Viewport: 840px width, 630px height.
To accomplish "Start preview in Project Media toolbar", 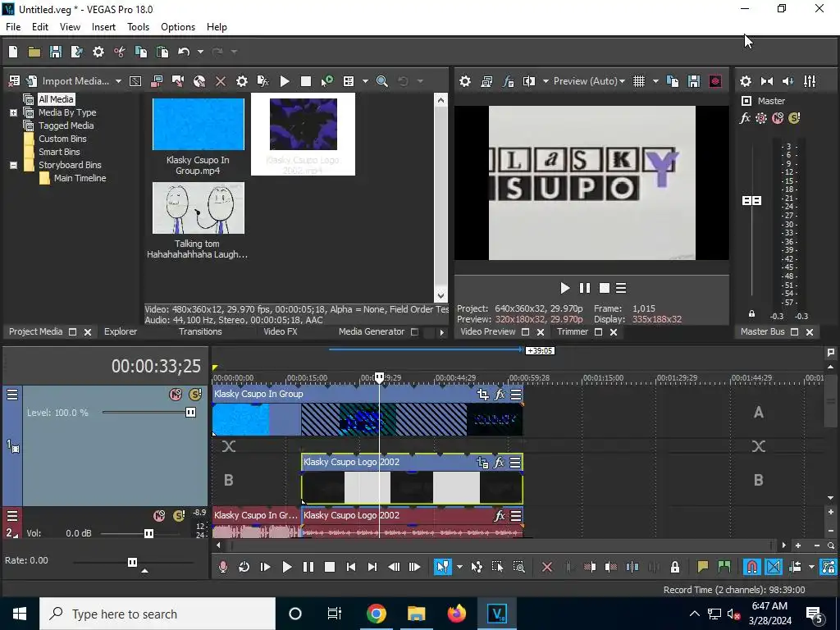I will click(285, 81).
